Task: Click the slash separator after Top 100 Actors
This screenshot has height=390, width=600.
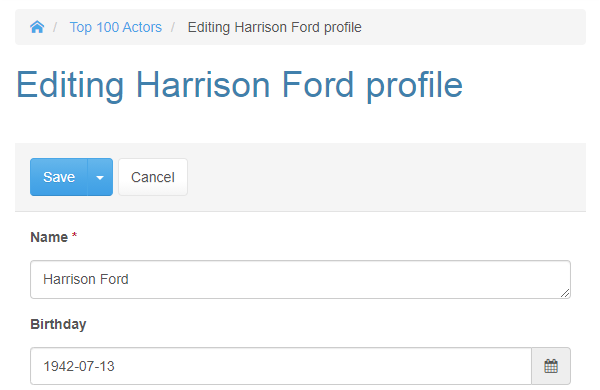Action: [173, 27]
